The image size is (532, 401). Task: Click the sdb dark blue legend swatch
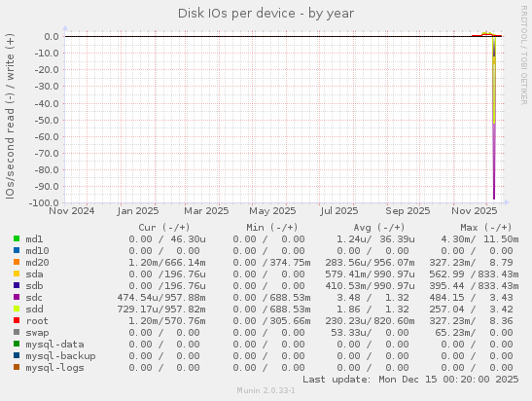pyautogui.click(x=17, y=285)
